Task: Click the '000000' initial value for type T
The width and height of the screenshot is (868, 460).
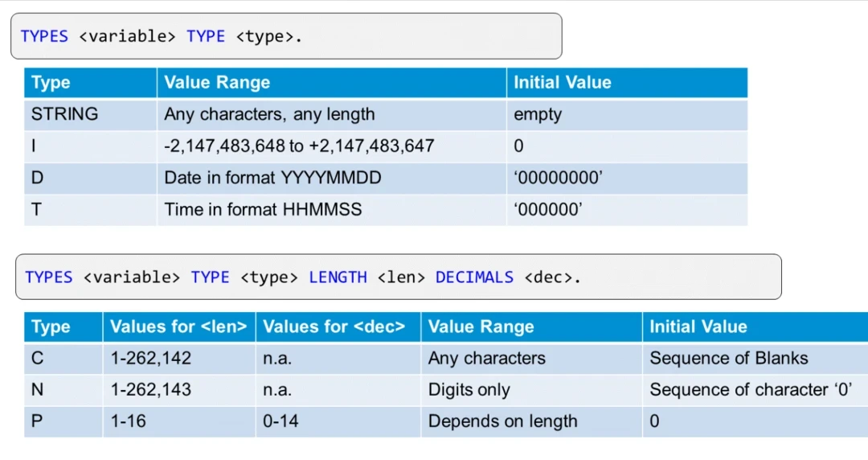Action: 547,210
